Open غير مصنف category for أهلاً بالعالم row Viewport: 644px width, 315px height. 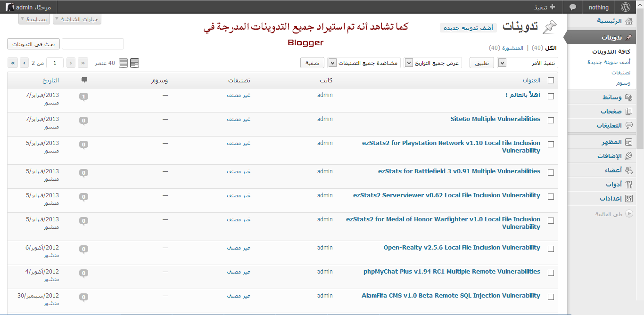pyautogui.click(x=239, y=95)
